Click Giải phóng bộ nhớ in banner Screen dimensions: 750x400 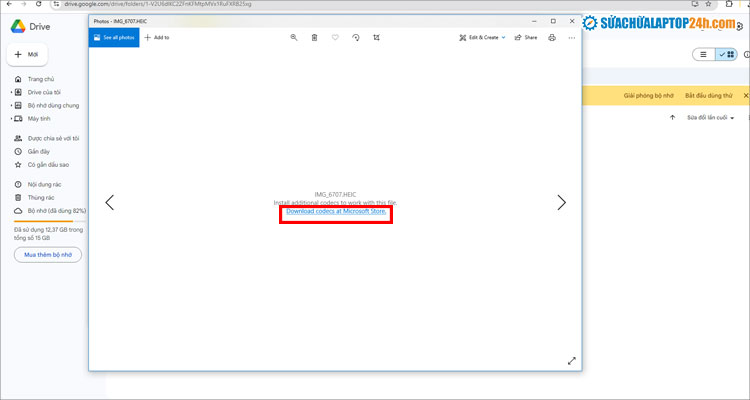[648, 96]
